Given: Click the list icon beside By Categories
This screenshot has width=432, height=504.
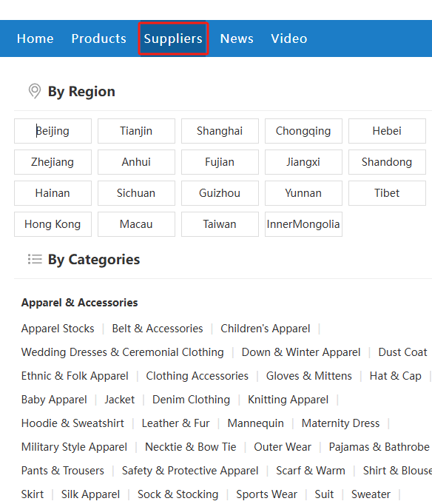Looking at the screenshot, I should tap(35, 259).
